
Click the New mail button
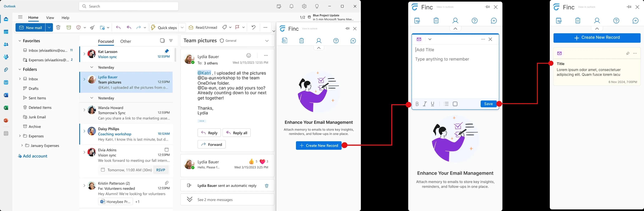pos(31,27)
